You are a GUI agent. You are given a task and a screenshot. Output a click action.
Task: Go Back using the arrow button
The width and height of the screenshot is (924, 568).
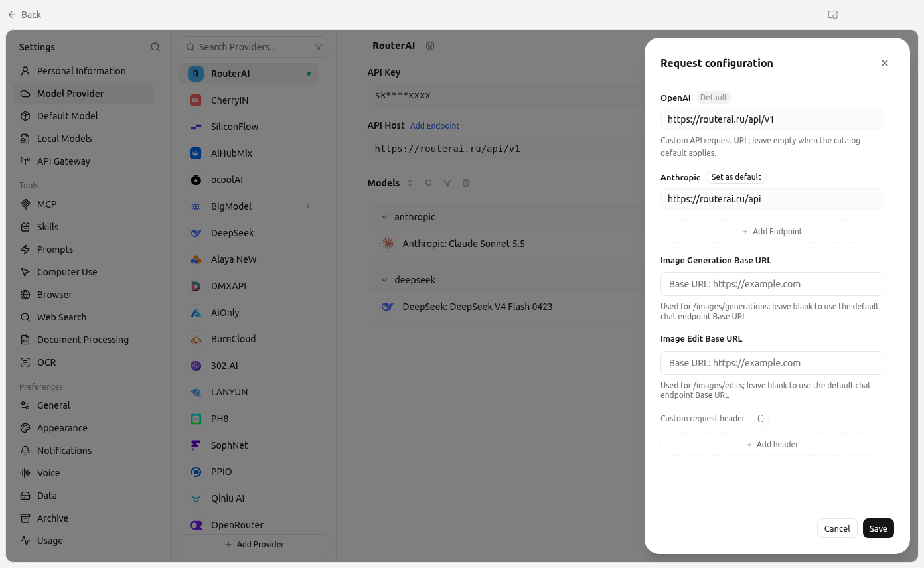(12, 15)
